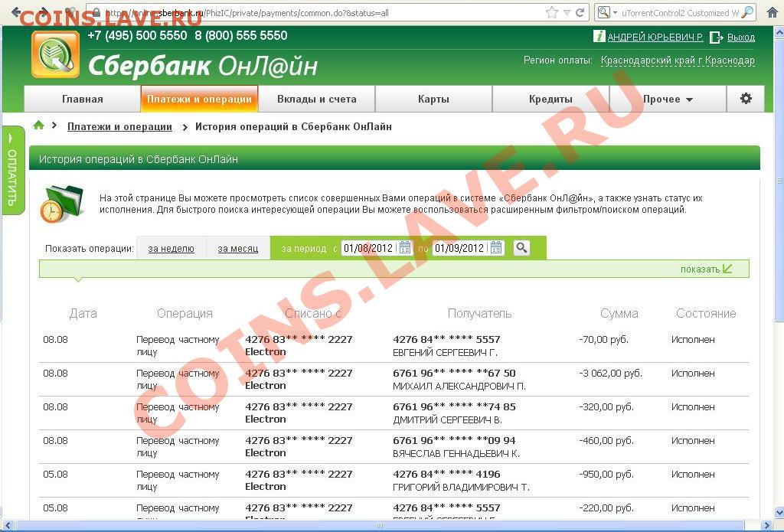Click the end date field 01/09/2012

460,248
